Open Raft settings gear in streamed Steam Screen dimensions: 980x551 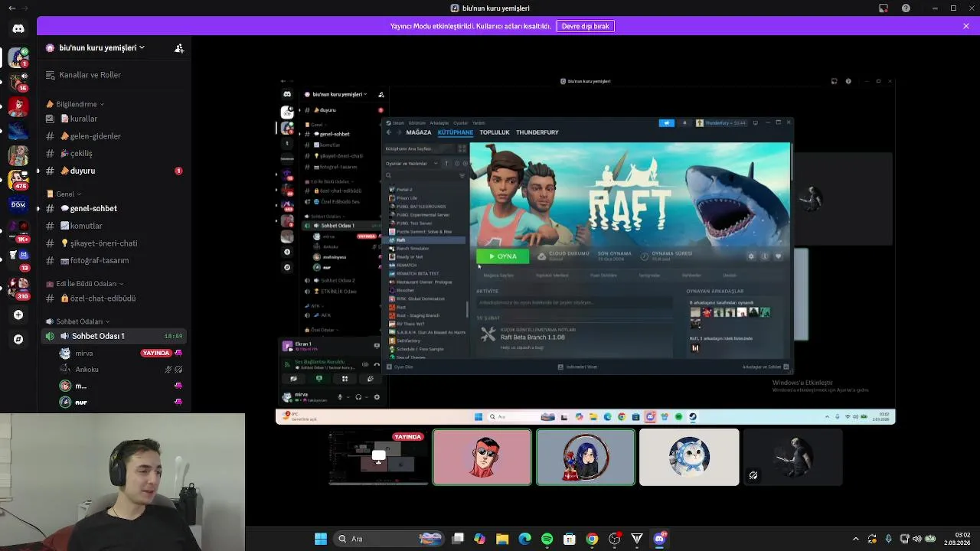click(x=750, y=256)
